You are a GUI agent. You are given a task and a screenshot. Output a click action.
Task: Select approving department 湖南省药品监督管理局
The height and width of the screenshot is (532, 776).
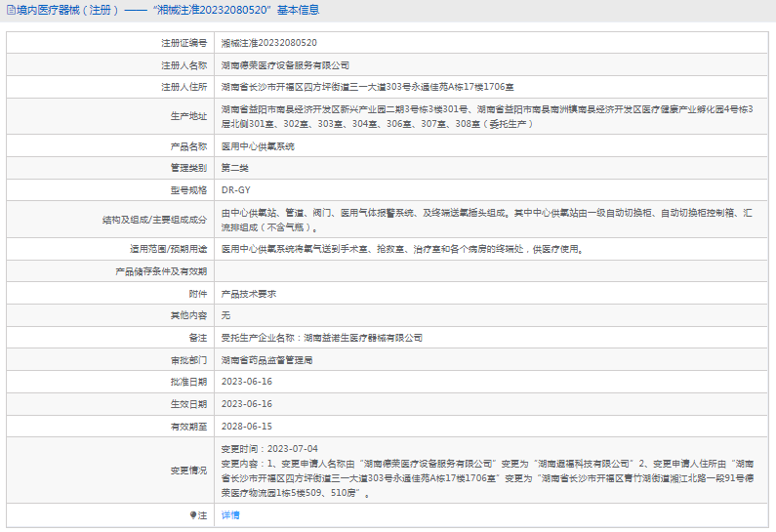click(266, 360)
